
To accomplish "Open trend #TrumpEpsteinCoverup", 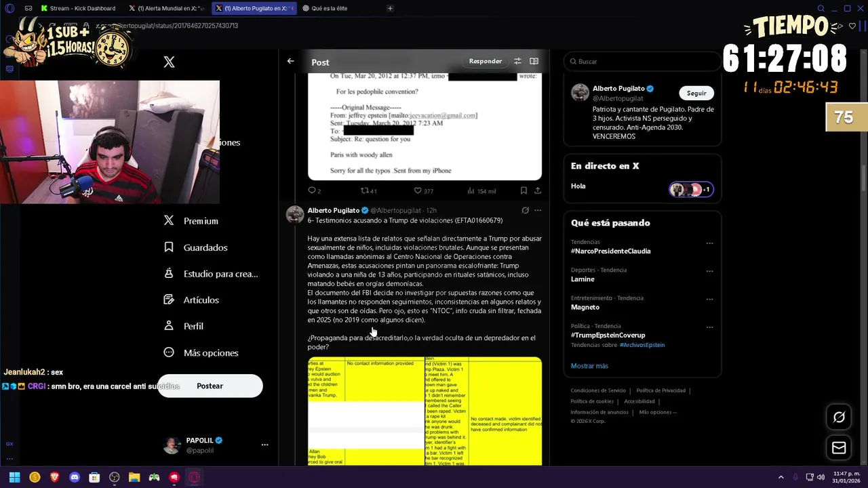I will pos(608,335).
